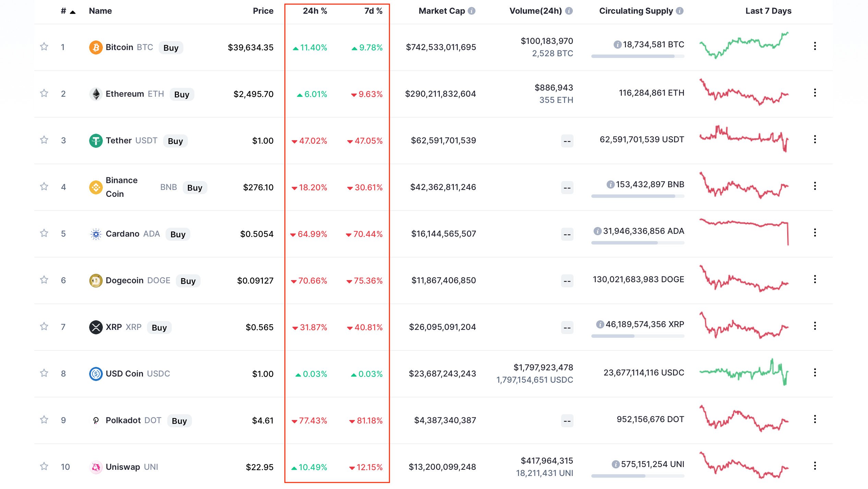This screenshot has width=868, height=489.
Task: Click the Dogecoin logo icon
Action: [96, 281]
